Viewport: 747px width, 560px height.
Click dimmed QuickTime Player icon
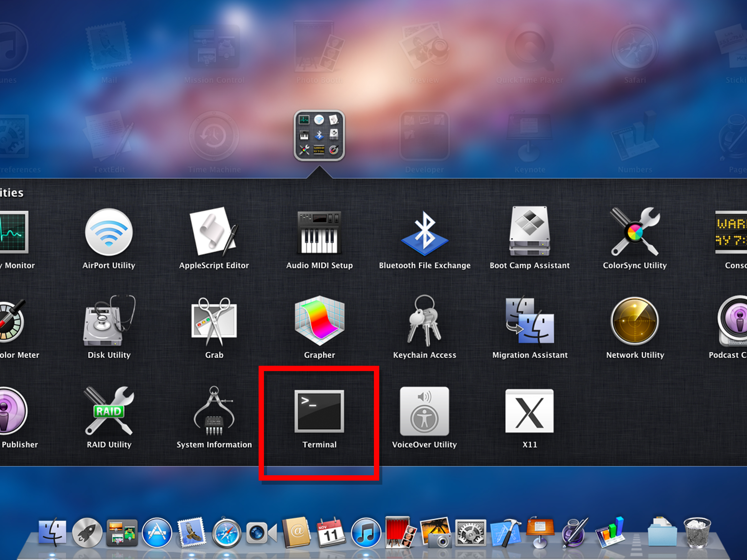(530, 47)
